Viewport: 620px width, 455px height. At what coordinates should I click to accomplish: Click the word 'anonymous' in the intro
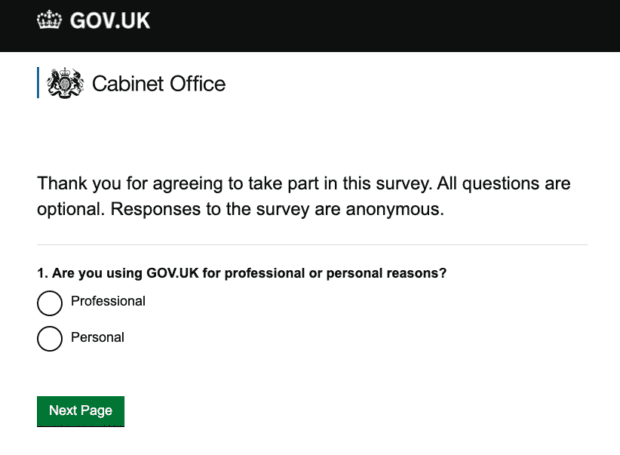point(395,209)
